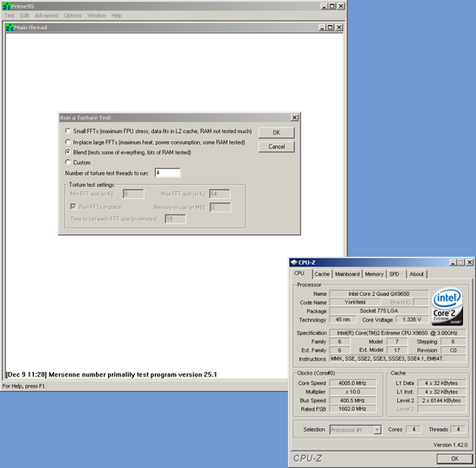Click the Specification field in CPU-Z
The height and width of the screenshot is (468, 476).
pyautogui.click(x=397, y=333)
